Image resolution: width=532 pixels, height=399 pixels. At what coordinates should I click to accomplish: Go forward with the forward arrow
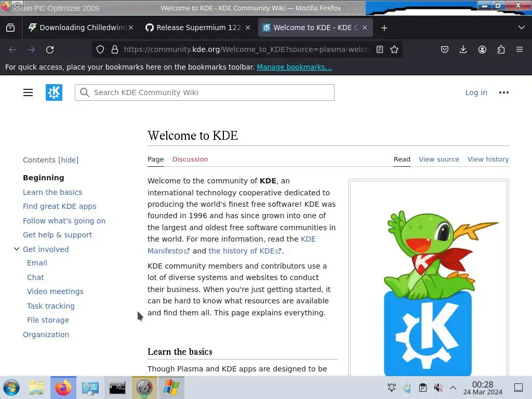click(x=31, y=50)
